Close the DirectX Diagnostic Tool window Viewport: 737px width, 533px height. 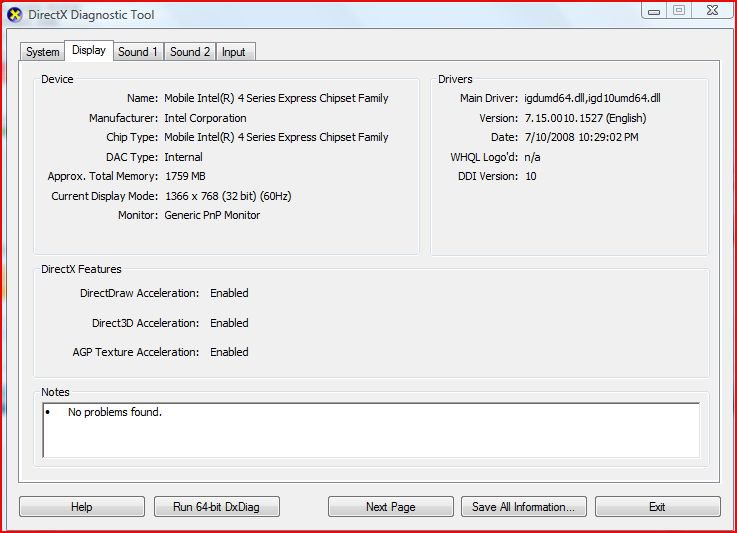[x=713, y=10]
